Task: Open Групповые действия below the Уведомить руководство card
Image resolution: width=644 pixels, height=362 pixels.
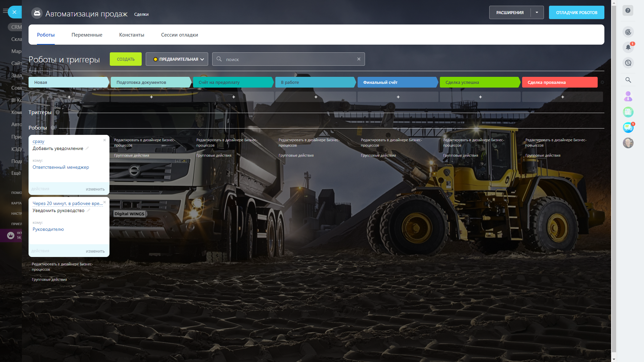Action: pyautogui.click(x=49, y=279)
